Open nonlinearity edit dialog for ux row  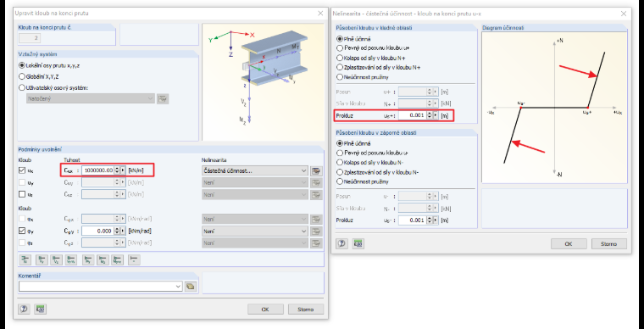[316, 171]
